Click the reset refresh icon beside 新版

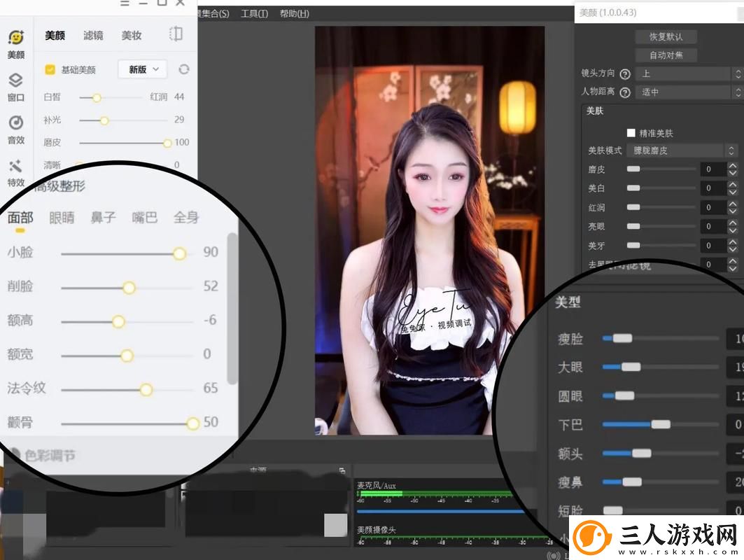tap(183, 70)
